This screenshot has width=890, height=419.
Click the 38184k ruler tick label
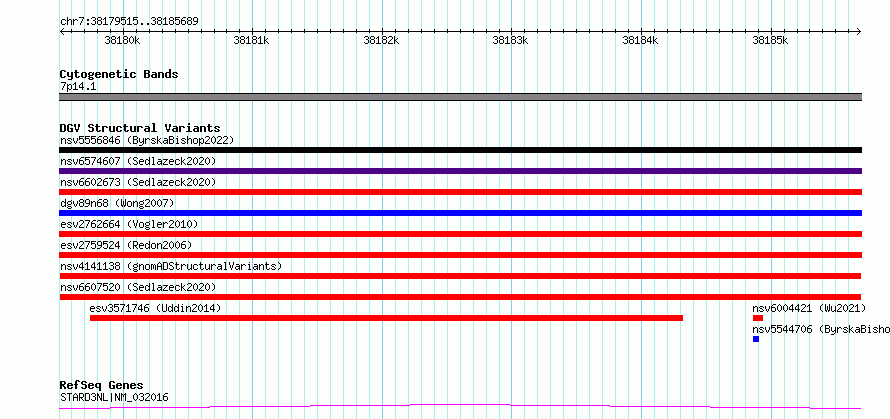[641, 41]
